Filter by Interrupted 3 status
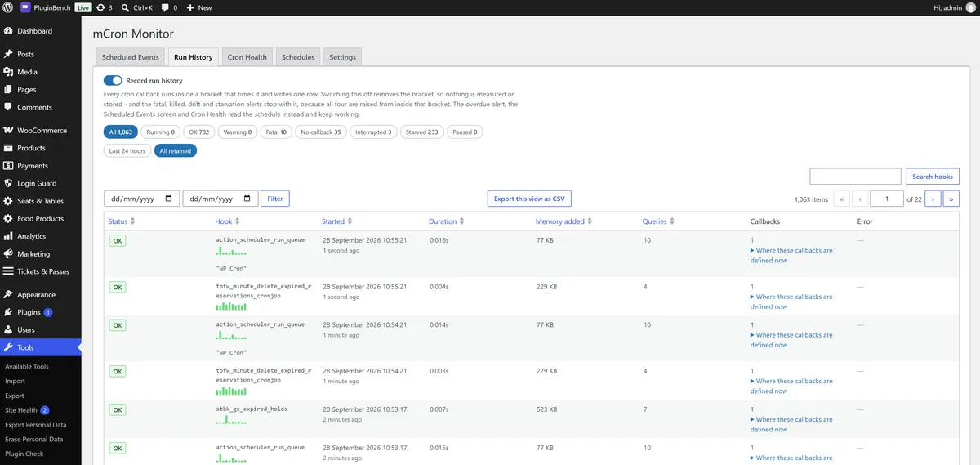Image resolution: width=980 pixels, height=465 pixels. (373, 132)
